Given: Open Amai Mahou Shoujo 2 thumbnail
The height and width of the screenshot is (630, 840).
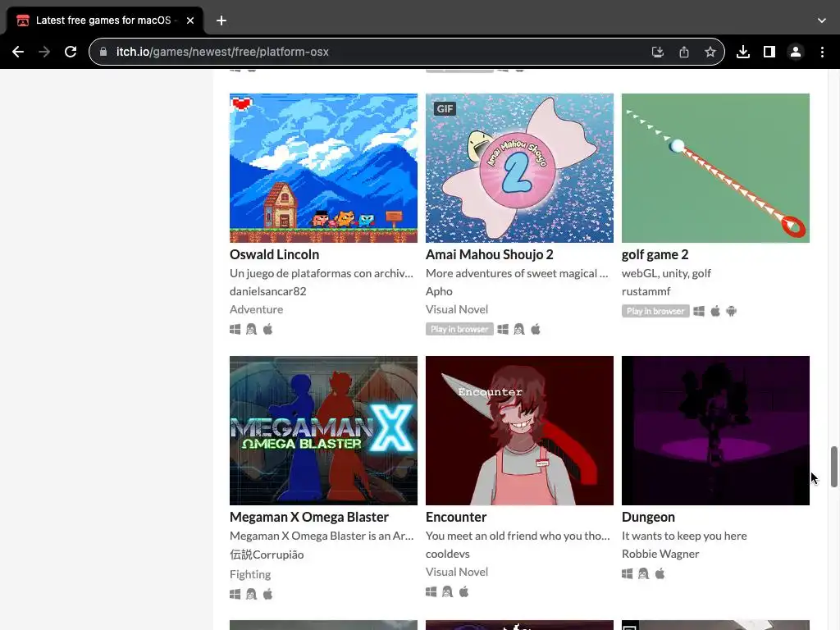Looking at the screenshot, I should tap(519, 168).
